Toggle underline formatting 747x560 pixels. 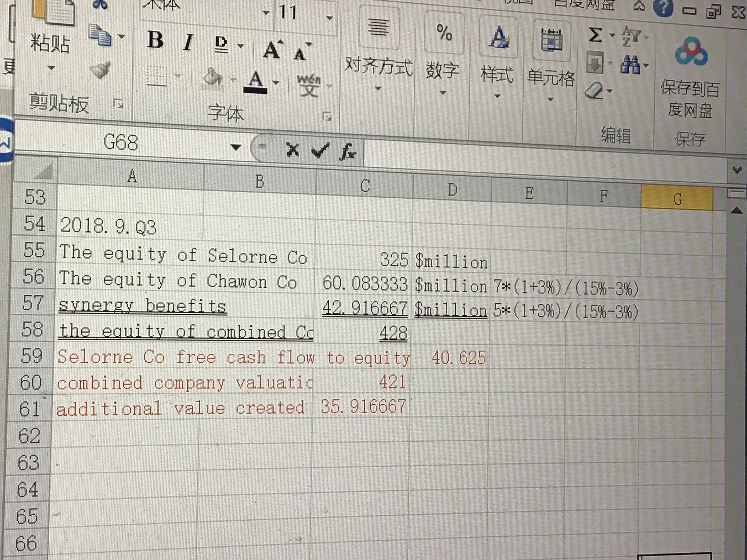pyautogui.click(x=221, y=44)
